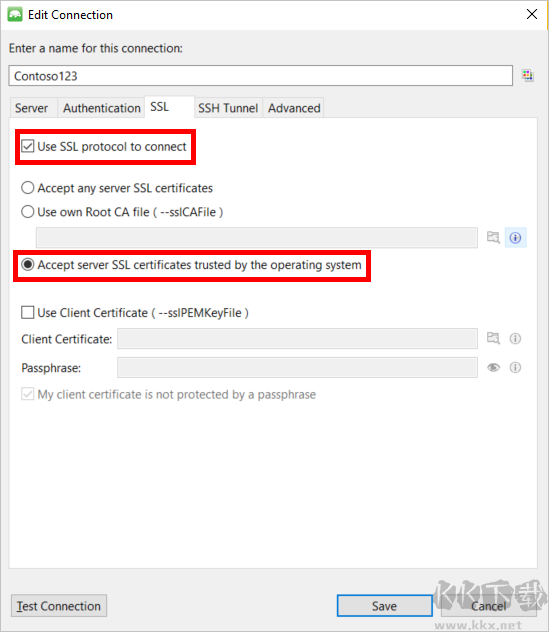Browse for Client Certificate file icon
Viewport: 549px width, 632px height.
[493, 338]
